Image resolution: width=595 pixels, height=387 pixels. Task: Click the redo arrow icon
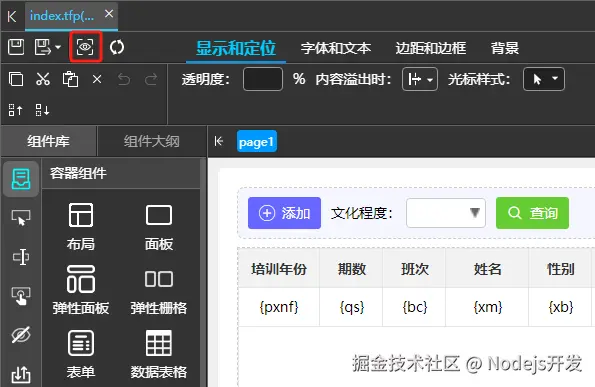[151, 79]
